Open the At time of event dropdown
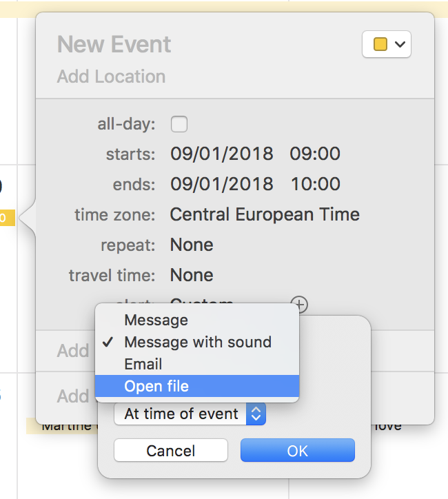Screen dimensions: 448x499 click(190, 414)
